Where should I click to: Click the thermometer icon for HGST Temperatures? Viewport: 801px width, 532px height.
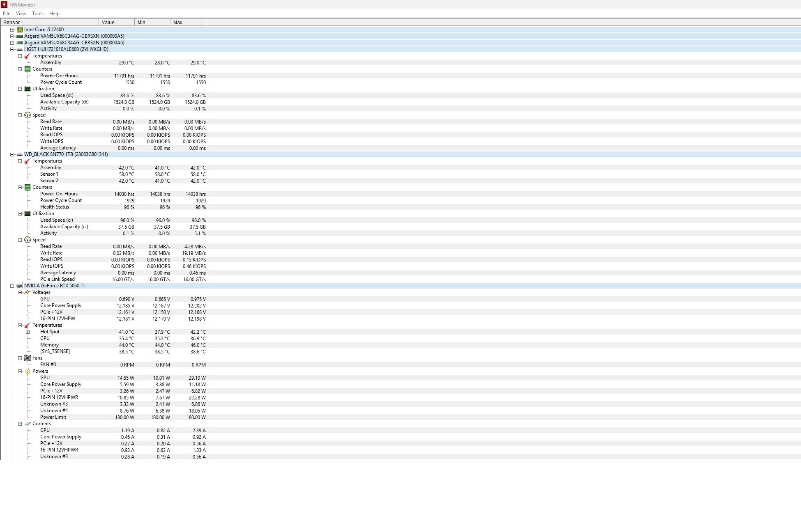pyautogui.click(x=28, y=56)
